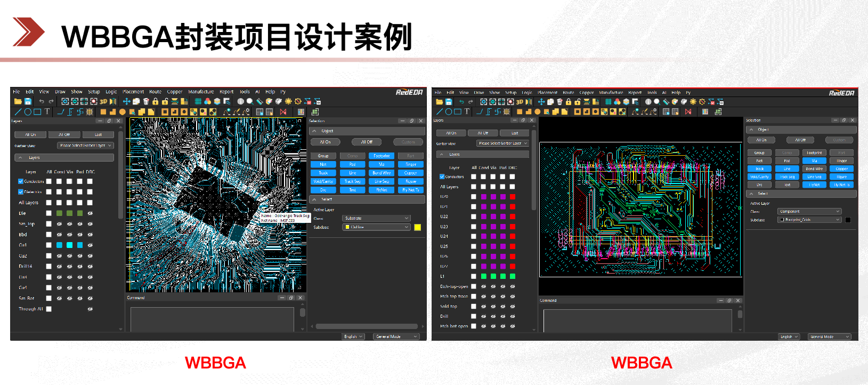Toggle the Bond Wire filter in the left window
This screenshot has height=385, width=868.
(382, 173)
